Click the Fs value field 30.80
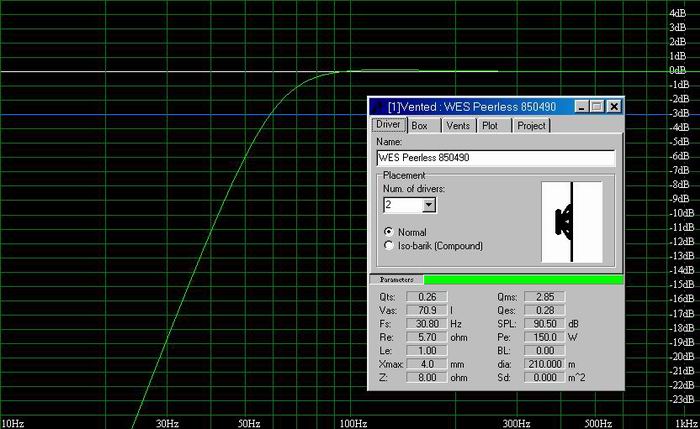 427,324
